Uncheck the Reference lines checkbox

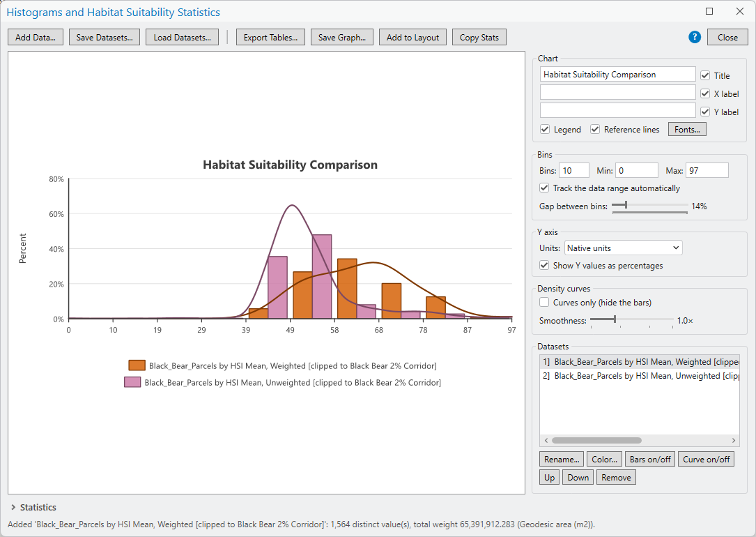(x=595, y=129)
